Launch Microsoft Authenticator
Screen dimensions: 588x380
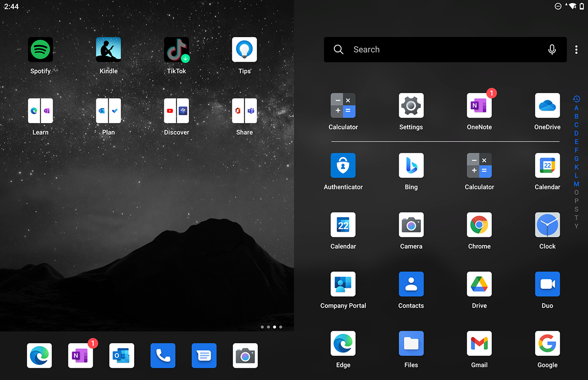pos(343,165)
